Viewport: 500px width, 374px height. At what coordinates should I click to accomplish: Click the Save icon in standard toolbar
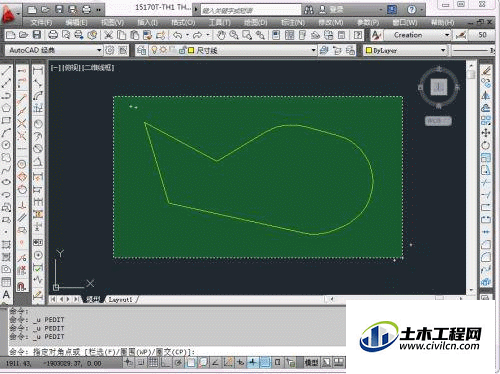(x=37, y=35)
